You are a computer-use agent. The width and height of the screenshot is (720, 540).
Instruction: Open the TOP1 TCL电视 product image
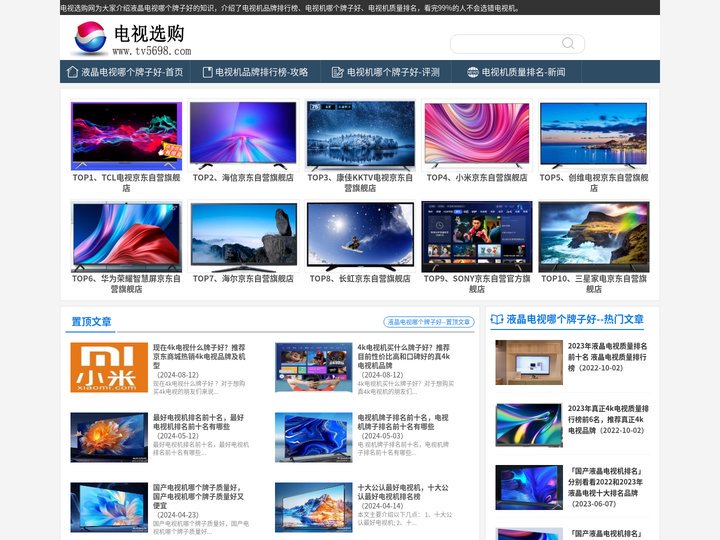pos(126,135)
